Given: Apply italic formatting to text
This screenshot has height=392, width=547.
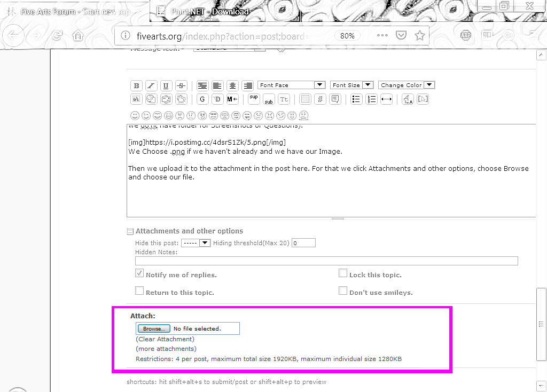Looking at the screenshot, I should [x=151, y=85].
